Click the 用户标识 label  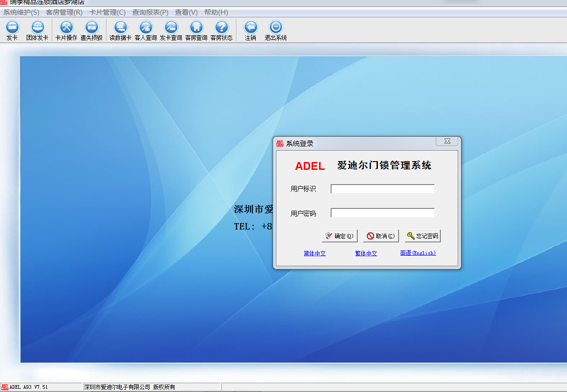coord(303,189)
